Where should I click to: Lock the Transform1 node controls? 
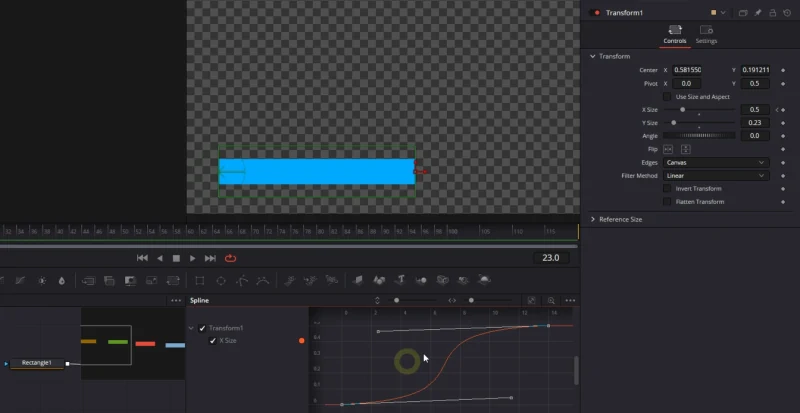click(x=772, y=13)
